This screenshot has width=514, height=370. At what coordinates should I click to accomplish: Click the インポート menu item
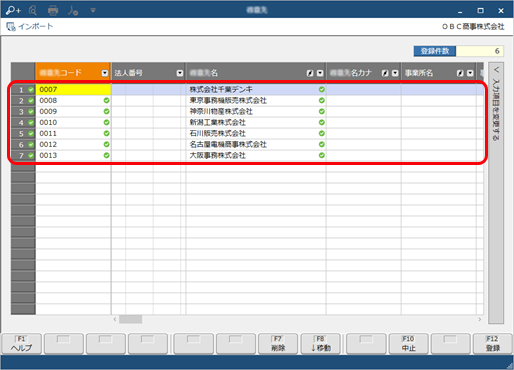[x=30, y=27]
